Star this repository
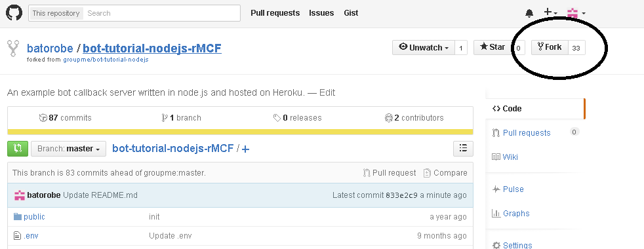The height and width of the screenshot is (249, 644). pyautogui.click(x=492, y=48)
